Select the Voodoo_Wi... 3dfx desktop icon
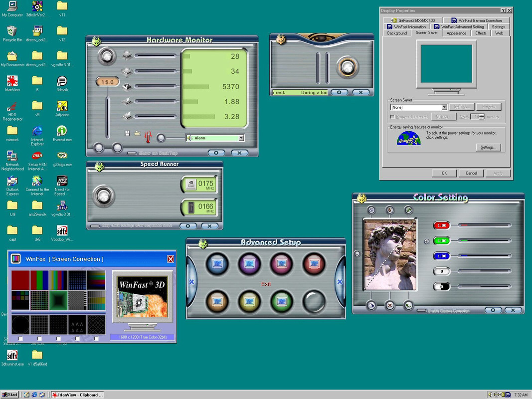This screenshot has height=399, width=532. [62, 233]
